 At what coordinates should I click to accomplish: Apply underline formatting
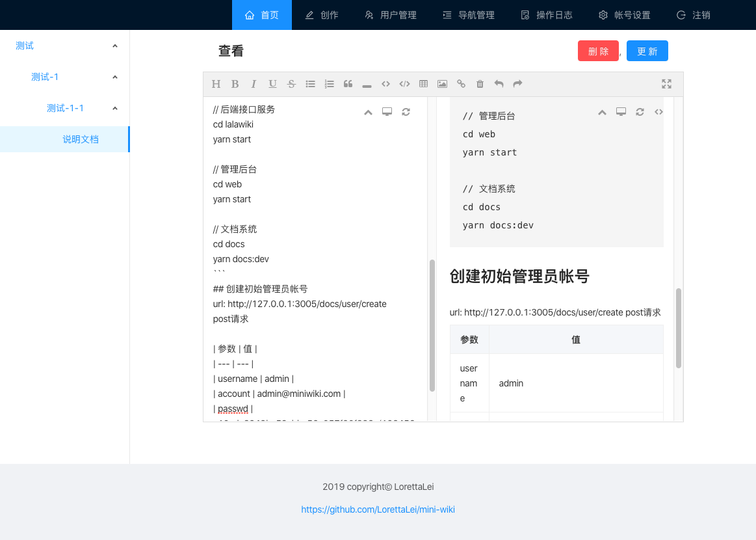[x=272, y=84]
